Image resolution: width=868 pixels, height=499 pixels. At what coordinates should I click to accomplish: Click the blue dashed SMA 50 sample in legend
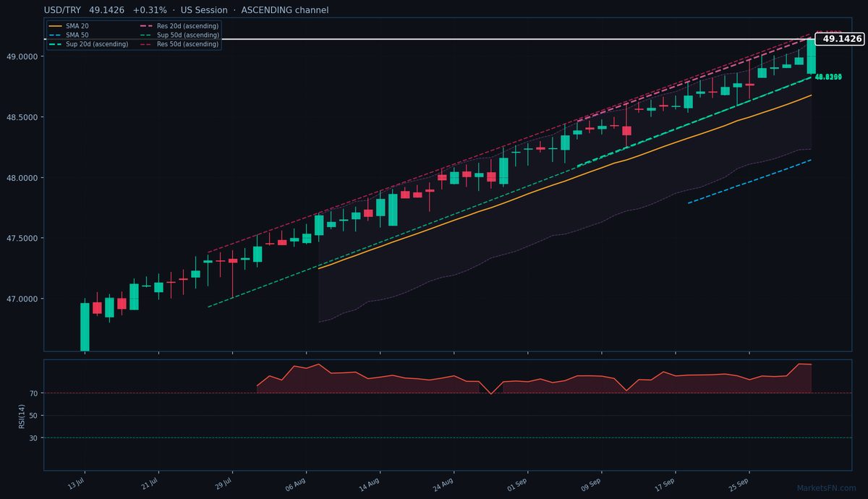coord(55,35)
